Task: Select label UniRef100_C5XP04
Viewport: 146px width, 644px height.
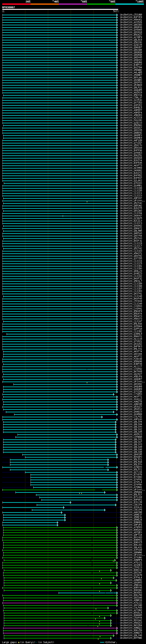Action: pos(131,618)
